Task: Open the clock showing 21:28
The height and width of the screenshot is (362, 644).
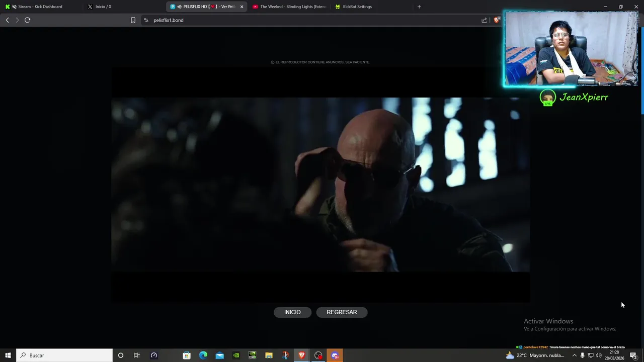Action: click(614, 355)
